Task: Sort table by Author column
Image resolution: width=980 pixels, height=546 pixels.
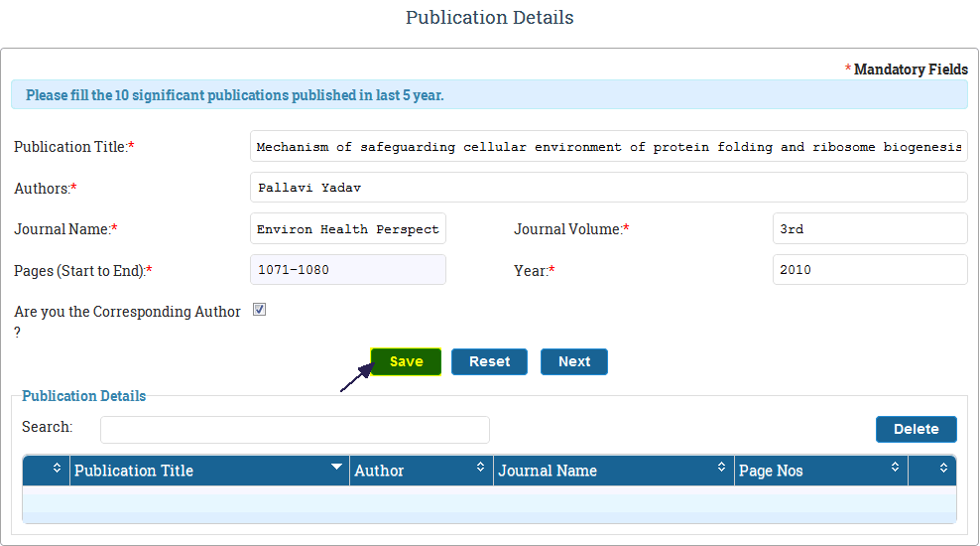Action: (422, 471)
